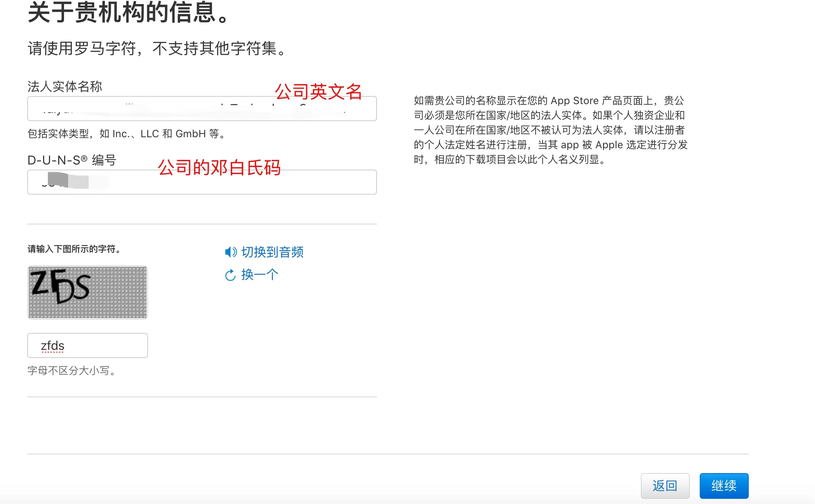The height and width of the screenshot is (504, 815).
Task: Focus the 法人实体名称 text field
Action: coord(202,109)
